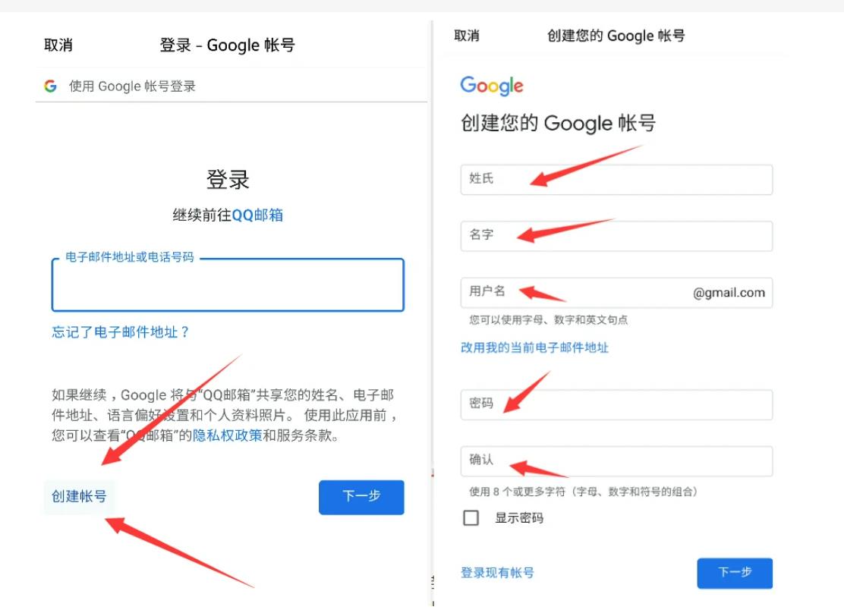Open the 忘记了电子邮件地址 link

(121, 332)
